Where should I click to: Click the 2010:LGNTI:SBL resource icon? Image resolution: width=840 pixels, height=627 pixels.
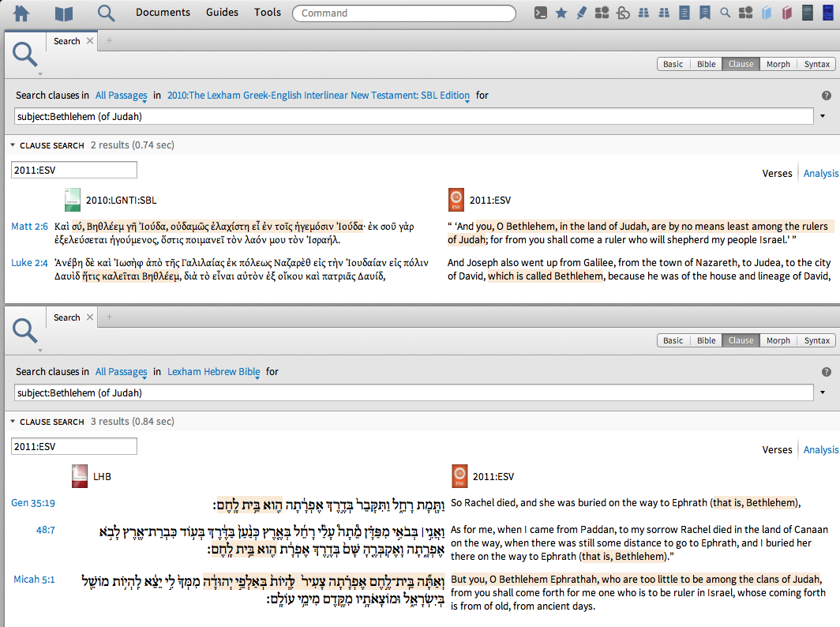pyautogui.click(x=73, y=200)
